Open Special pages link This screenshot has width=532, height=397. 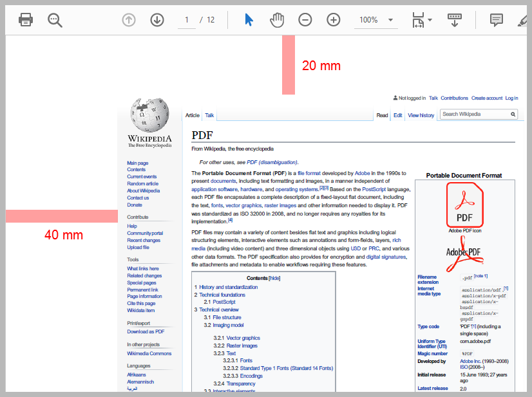(142, 282)
